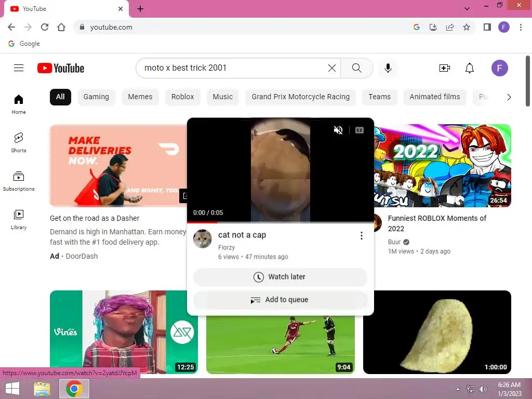Open the Windows Start button
This screenshot has height=399, width=532.
12,389
